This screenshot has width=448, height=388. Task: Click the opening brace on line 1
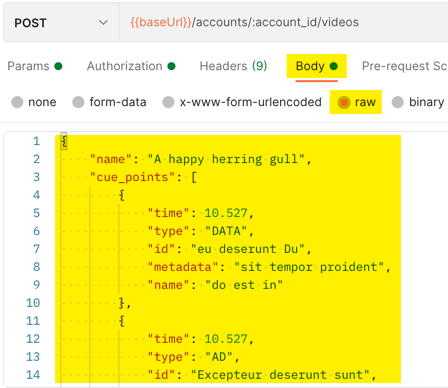click(x=64, y=141)
